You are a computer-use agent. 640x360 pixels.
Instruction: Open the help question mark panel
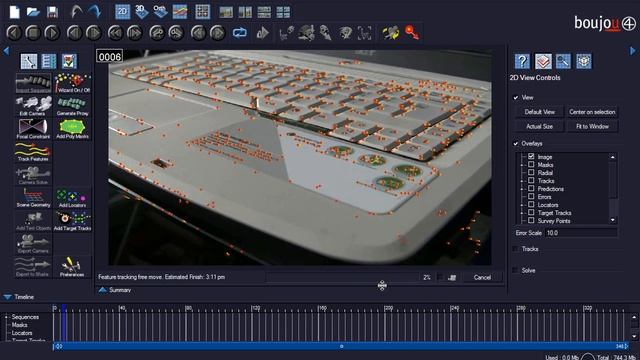coord(522,61)
